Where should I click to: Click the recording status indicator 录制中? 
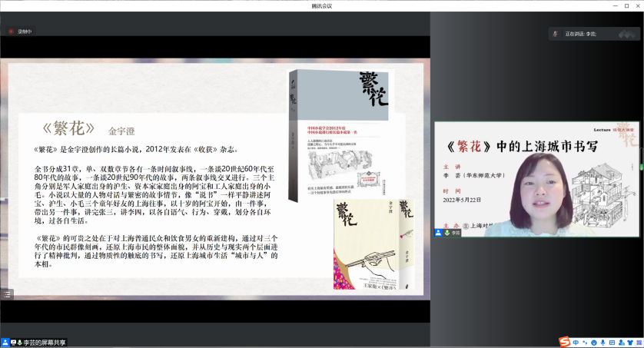22,31
